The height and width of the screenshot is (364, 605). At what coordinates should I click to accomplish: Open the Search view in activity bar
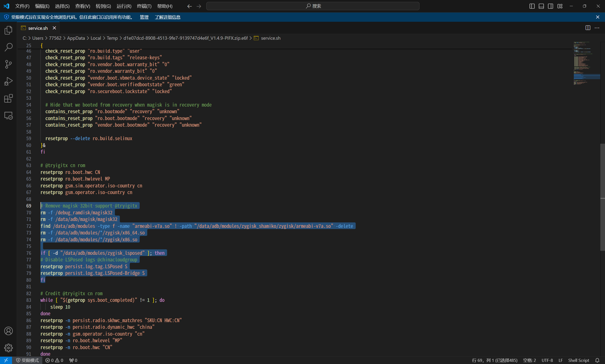pos(8,47)
